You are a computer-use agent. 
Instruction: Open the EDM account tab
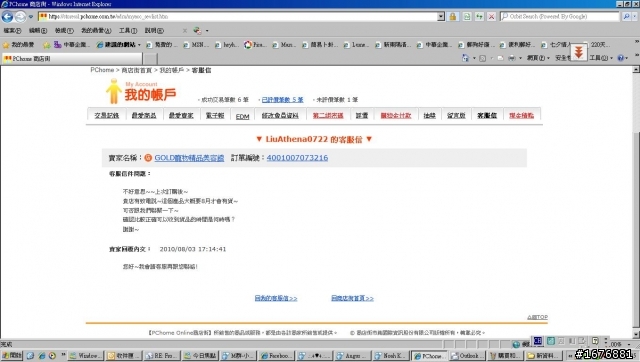pyautogui.click(x=242, y=116)
